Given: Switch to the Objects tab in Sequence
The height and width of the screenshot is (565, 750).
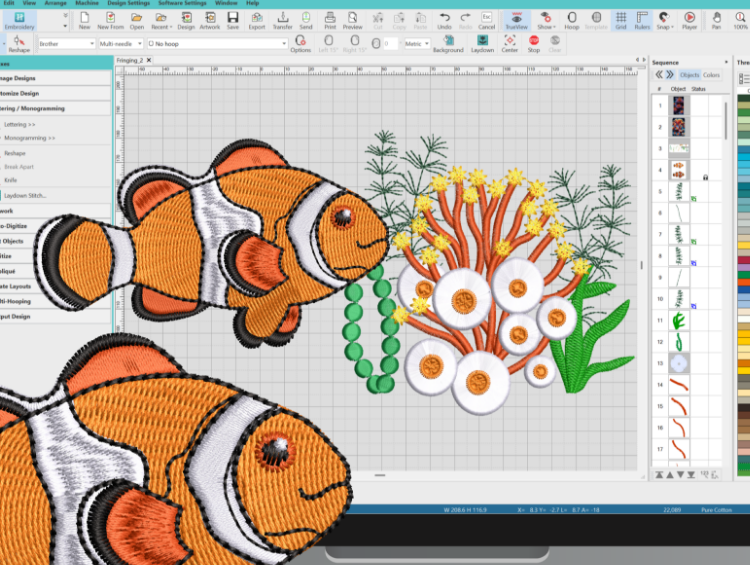Looking at the screenshot, I should [689, 75].
